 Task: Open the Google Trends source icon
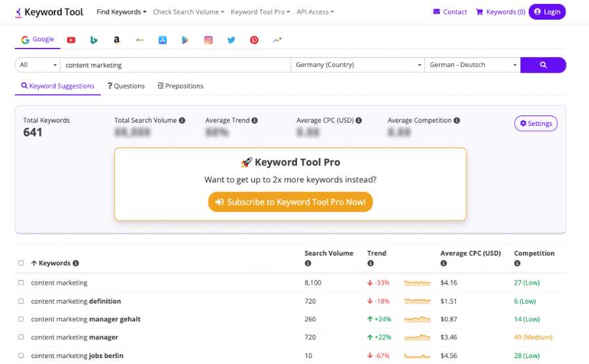[x=277, y=40]
